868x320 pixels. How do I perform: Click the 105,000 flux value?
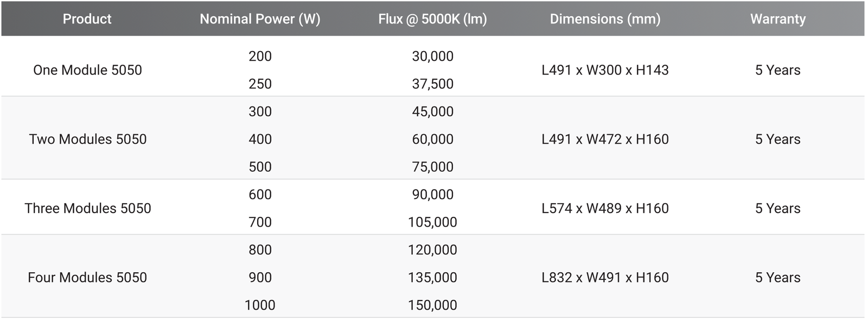(x=432, y=222)
